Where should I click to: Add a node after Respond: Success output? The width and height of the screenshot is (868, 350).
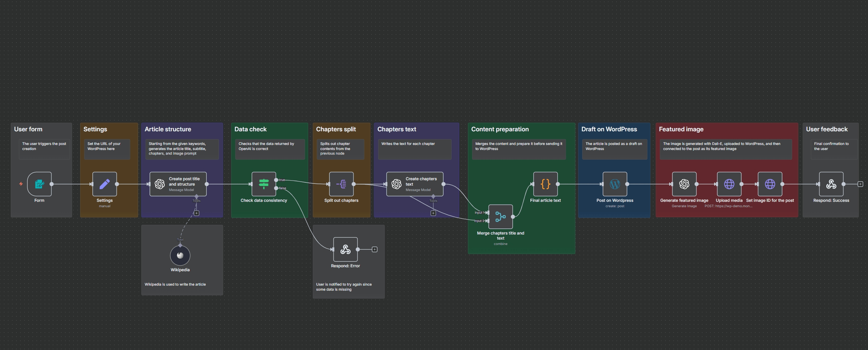coord(860,184)
